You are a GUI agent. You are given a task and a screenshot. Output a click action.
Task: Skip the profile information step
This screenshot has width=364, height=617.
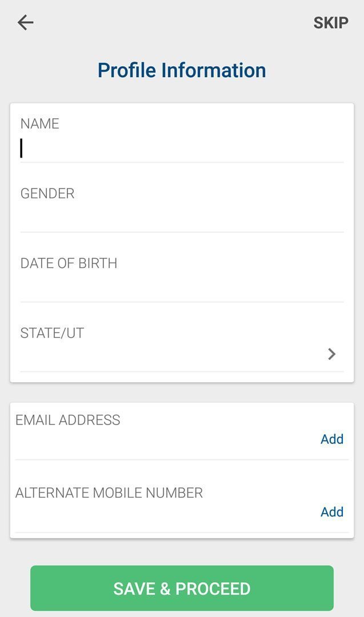(331, 23)
